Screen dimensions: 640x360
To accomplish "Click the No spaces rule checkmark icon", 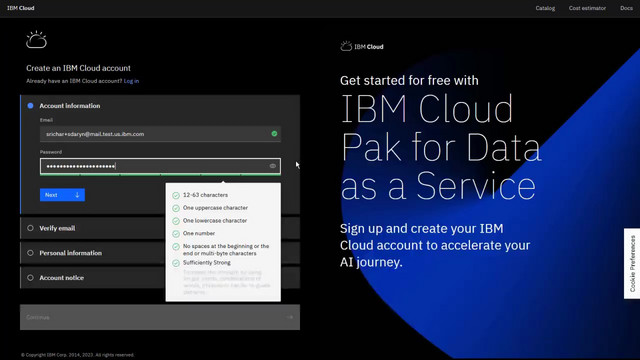I will (x=176, y=247).
